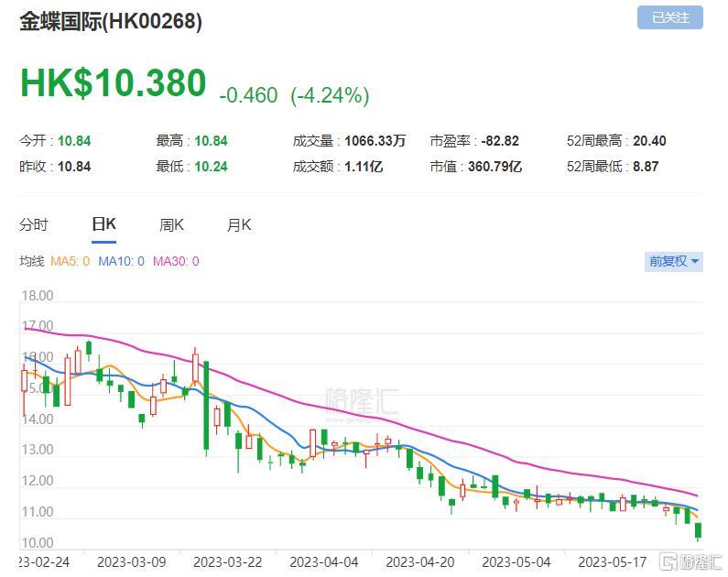
Task: Click the 最高 value 10.84
Action: pos(211,141)
